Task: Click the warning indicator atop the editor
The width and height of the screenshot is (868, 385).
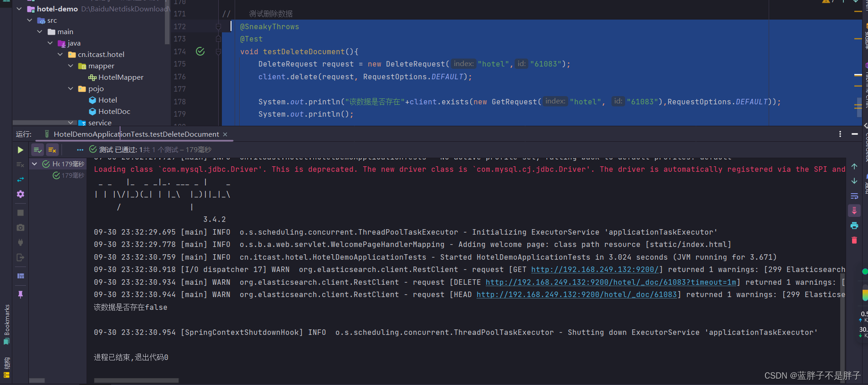Action: point(828,2)
